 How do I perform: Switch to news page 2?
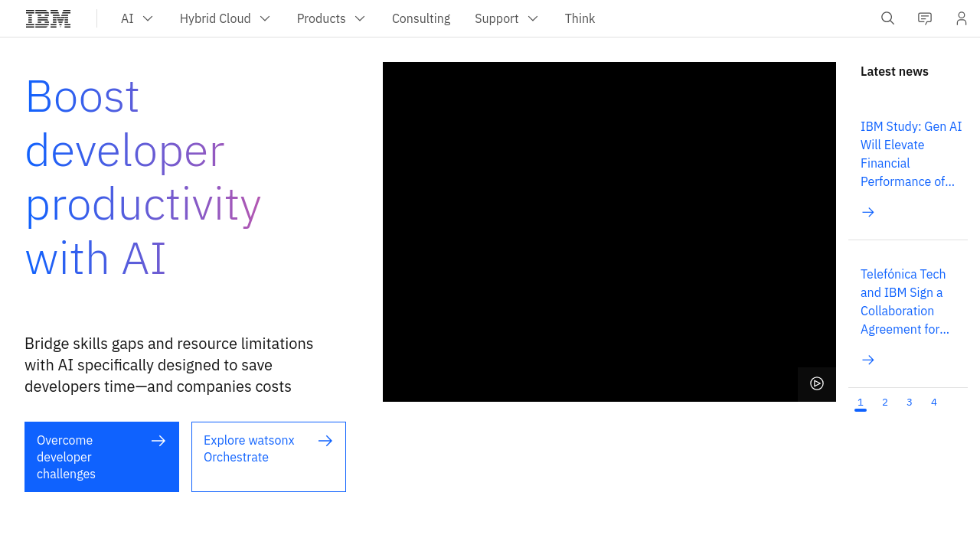pos(885,403)
